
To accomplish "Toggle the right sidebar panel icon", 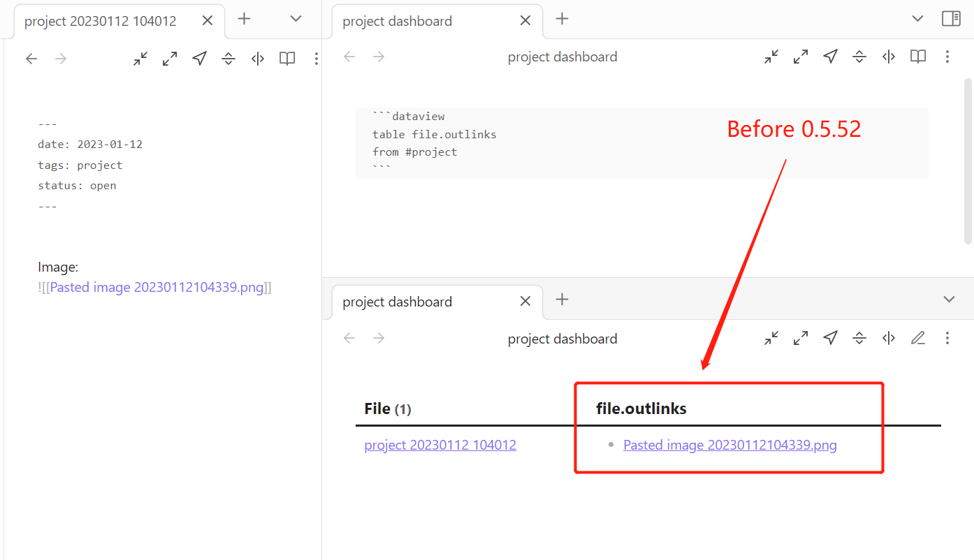I will 951,19.
